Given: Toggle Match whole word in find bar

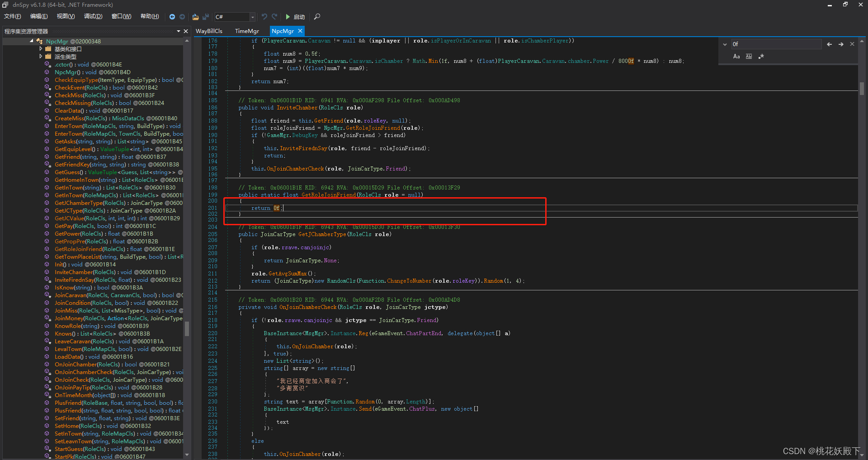Looking at the screenshot, I should pos(749,57).
